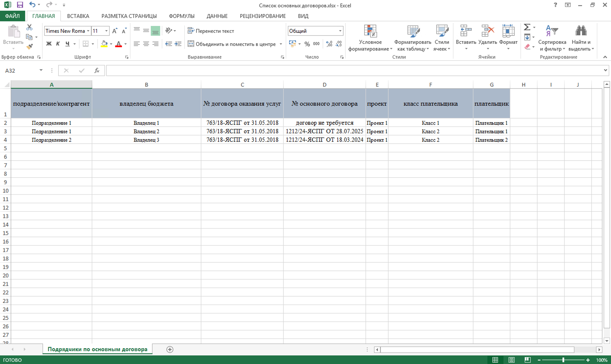Toggle italic formatting К

coord(58,44)
